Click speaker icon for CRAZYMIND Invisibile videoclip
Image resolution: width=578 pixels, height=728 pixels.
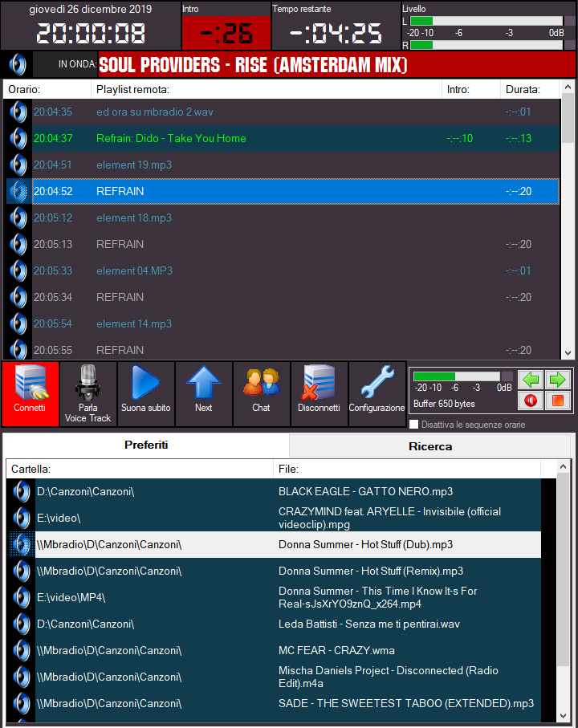[x=22, y=519]
